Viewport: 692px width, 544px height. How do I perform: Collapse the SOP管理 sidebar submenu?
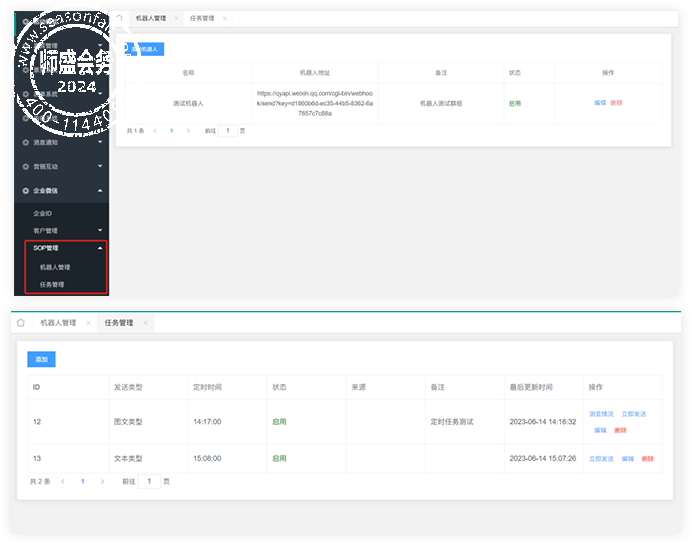tap(100, 248)
